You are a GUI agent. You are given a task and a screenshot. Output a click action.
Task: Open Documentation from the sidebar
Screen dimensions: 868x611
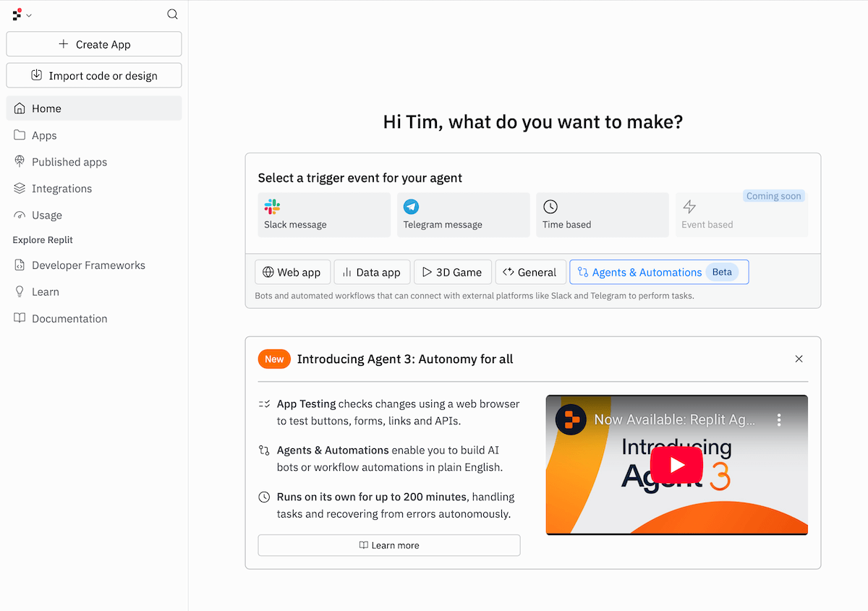point(69,319)
